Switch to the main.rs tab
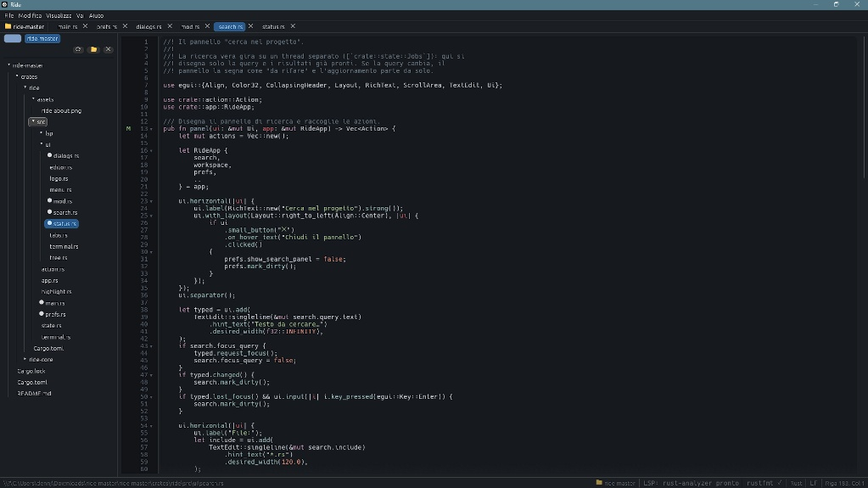Image resolution: width=868 pixels, height=488 pixels. click(x=68, y=26)
